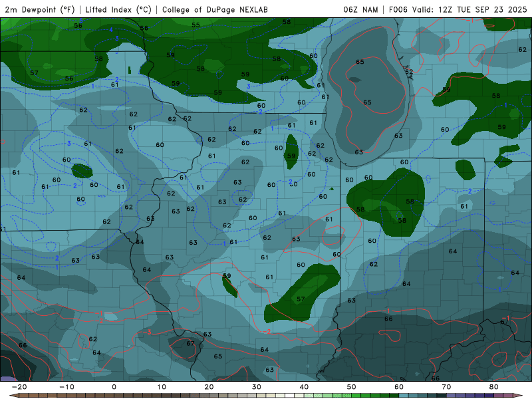Click the 40 label on the color scale
This screenshot has width=532, height=399.
pyautogui.click(x=304, y=387)
